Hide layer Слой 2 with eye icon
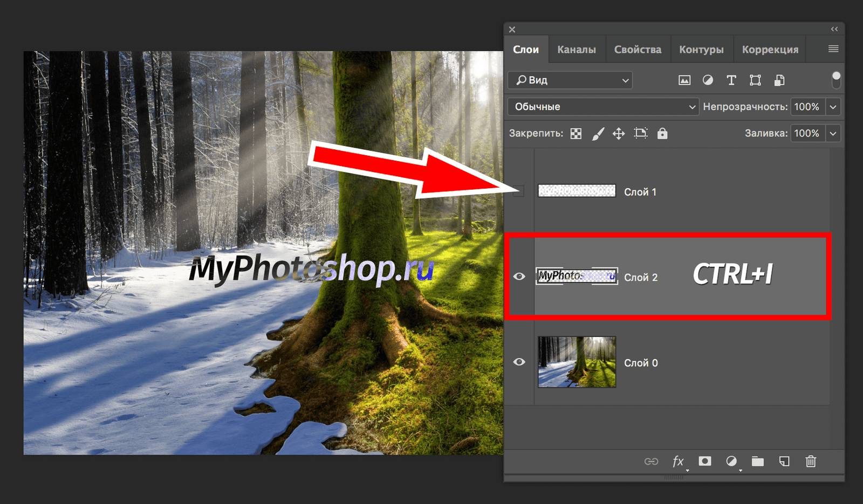The image size is (863, 504). [519, 277]
